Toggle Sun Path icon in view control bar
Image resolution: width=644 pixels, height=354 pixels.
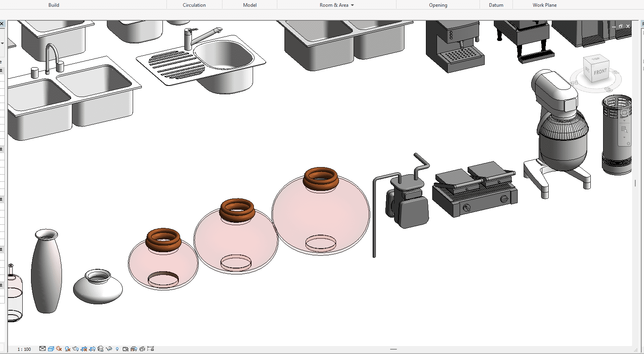[x=59, y=349]
